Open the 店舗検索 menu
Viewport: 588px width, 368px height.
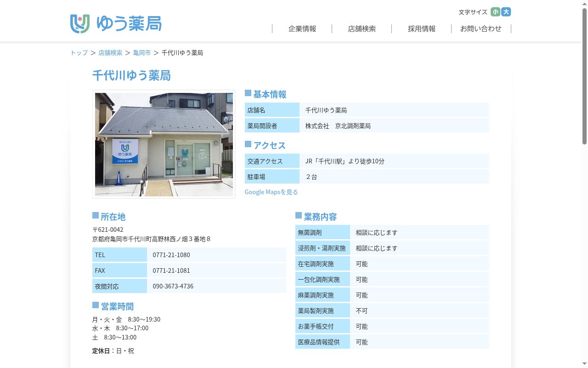click(x=362, y=29)
